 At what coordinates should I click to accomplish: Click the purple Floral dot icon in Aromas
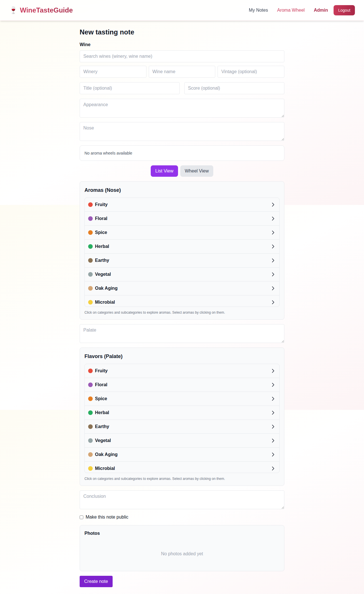tap(90, 218)
